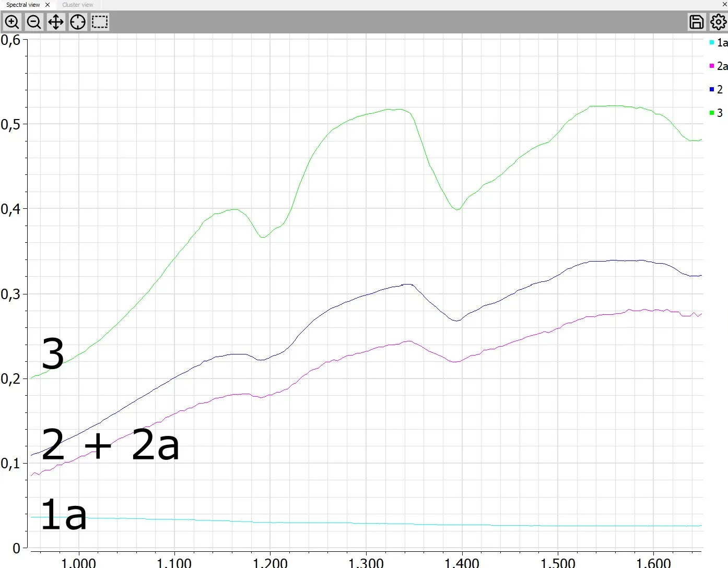Select legend label 2a
Image resolution: width=728 pixels, height=568 pixels.
coord(722,66)
